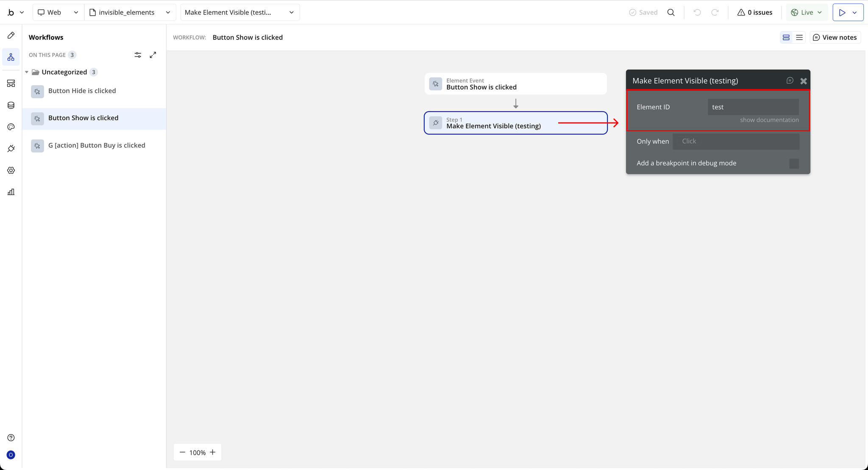Check the debug mode breakpoint checkbox

(794, 164)
